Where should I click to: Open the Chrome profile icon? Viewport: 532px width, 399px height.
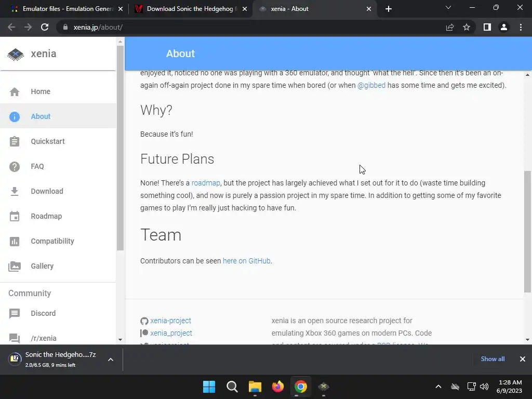(x=504, y=27)
